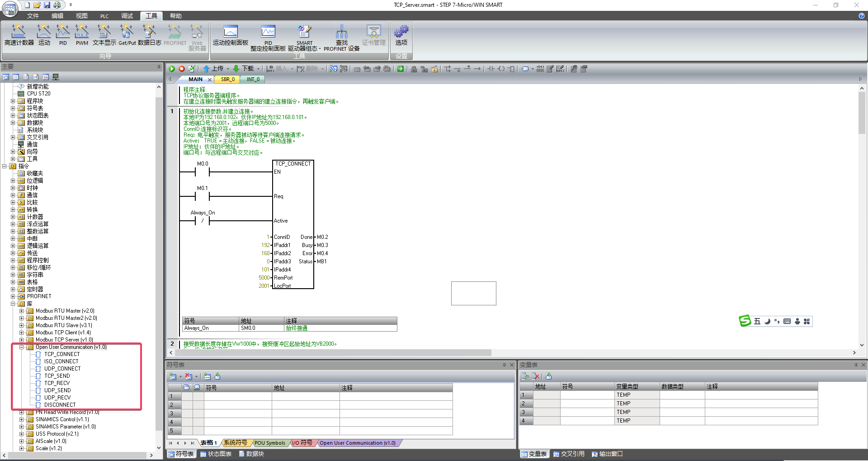The width and height of the screenshot is (868, 461).
Task: Select the 系统符号 symbol table tab
Action: tap(236, 443)
